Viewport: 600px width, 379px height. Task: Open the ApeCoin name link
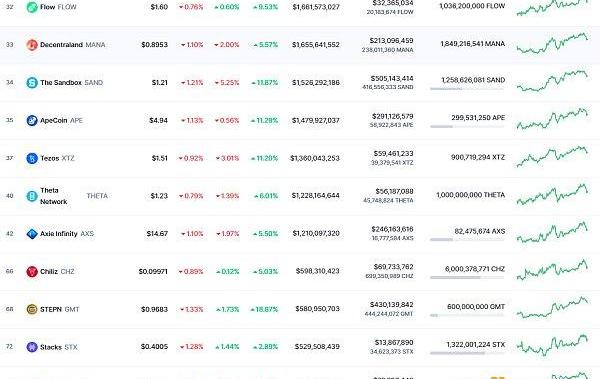pos(54,120)
